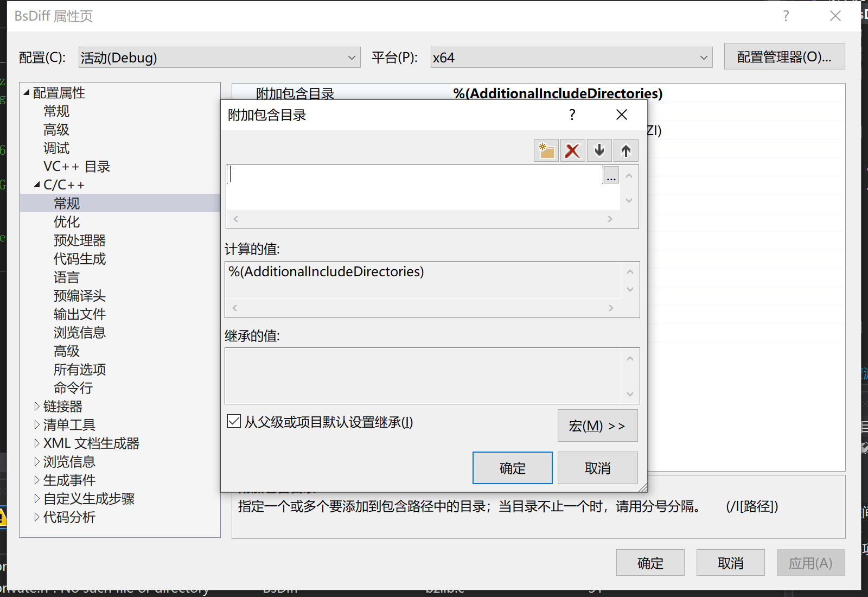Click inside the empty directory path input field
Viewport: 868px width, 597px height.
(380, 175)
